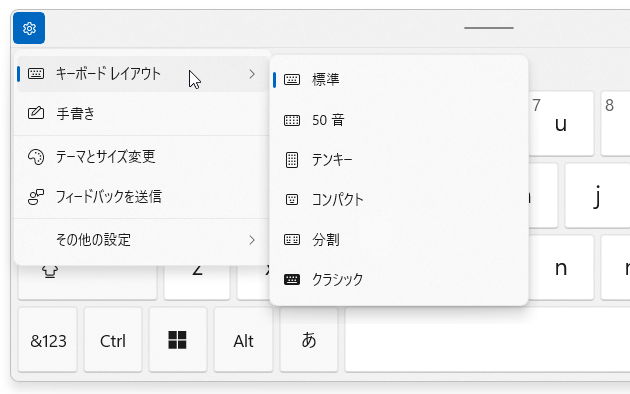Click dark keyboard icon beside クラシック

(292, 279)
